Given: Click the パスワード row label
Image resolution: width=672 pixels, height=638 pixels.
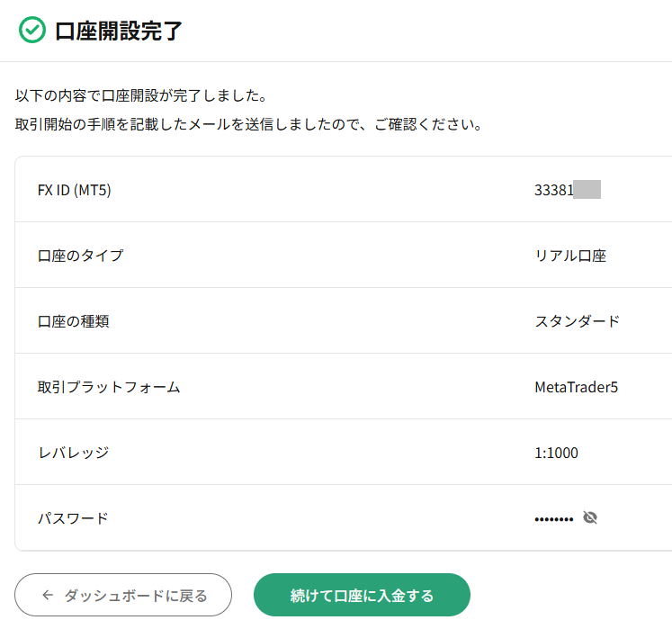Looking at the screenshot, I should (x=73, y=518).
